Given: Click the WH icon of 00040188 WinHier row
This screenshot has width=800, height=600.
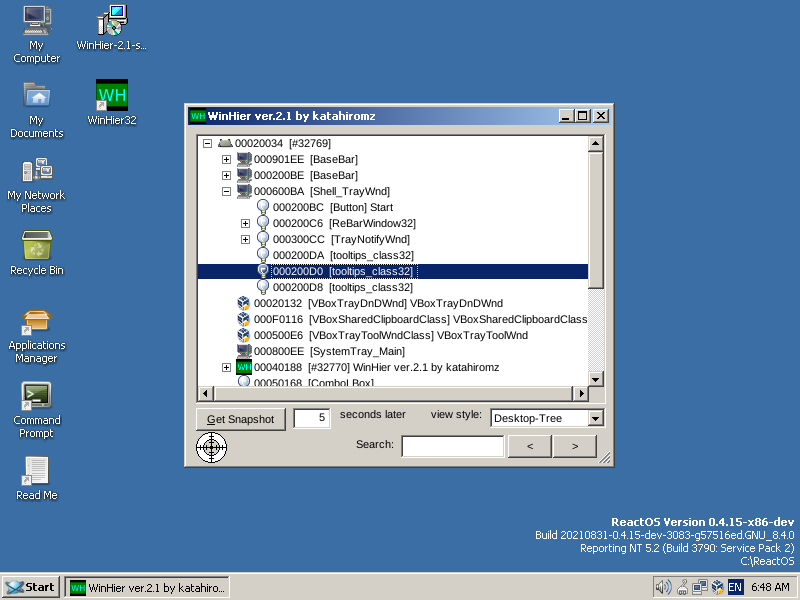Looking at the screenshot, I should click(244, 367).
